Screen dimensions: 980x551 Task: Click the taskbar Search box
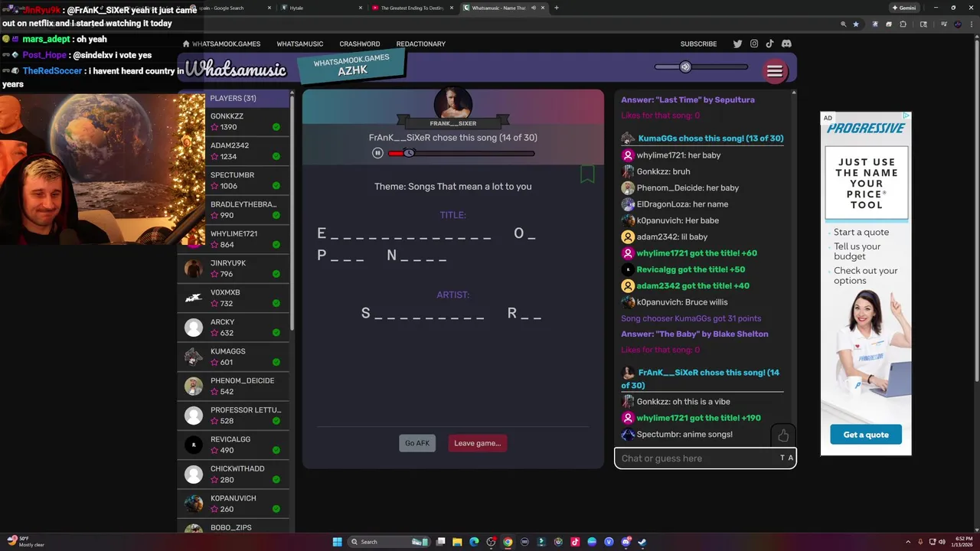[390, 542]
